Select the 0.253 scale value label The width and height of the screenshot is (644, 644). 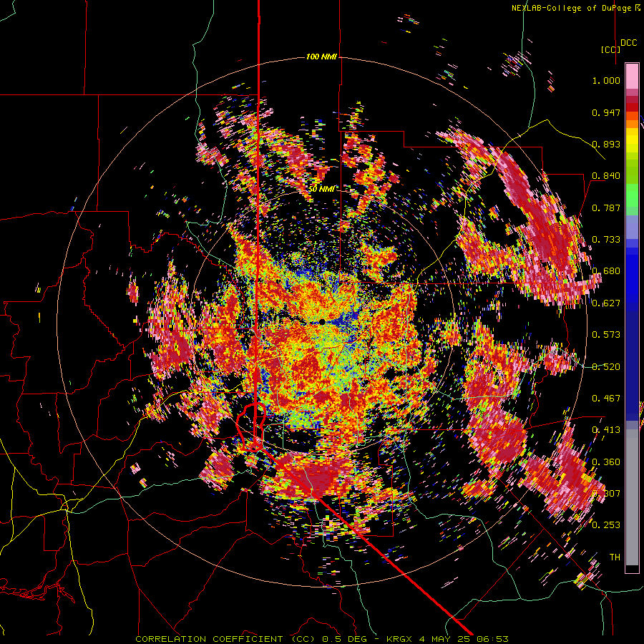(606, 525)
